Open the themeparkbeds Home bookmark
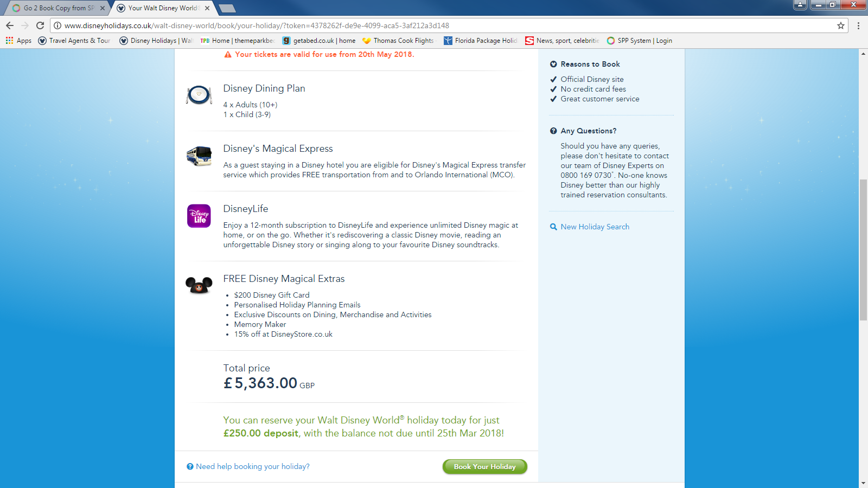Screen dimensions: 868x488 [x=237, y=41]
